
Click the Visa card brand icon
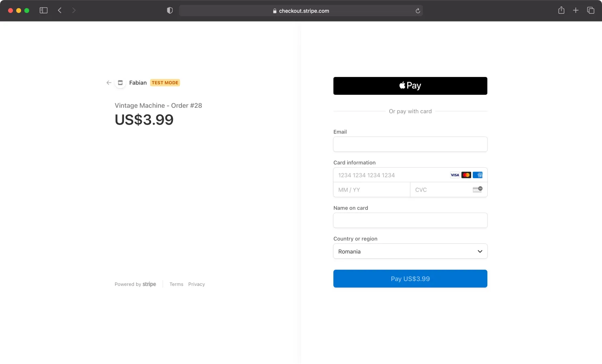point(455,175)
